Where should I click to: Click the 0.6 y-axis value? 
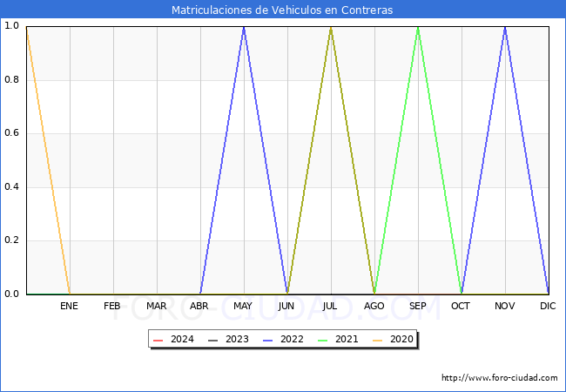(x=11, y=132)
